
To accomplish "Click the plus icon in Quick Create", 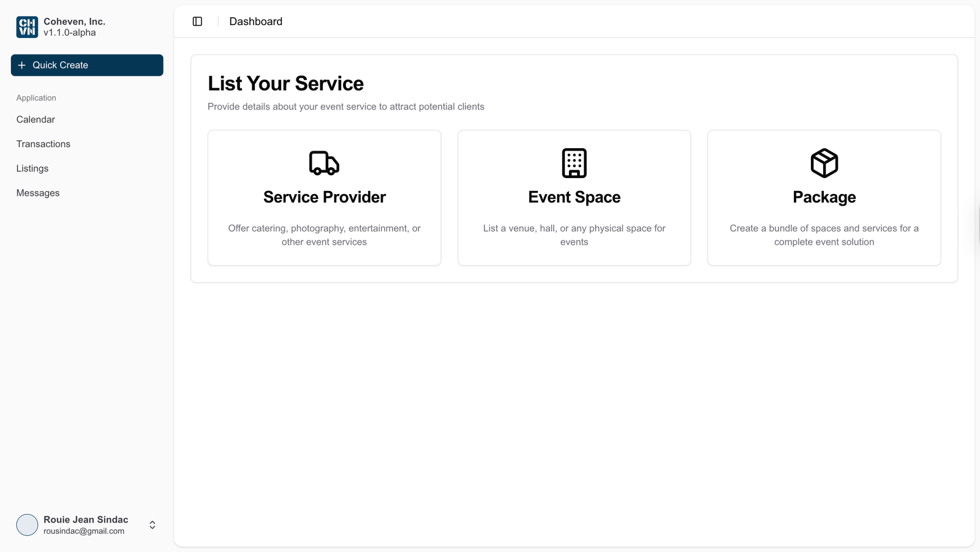I will click(22, 65).
